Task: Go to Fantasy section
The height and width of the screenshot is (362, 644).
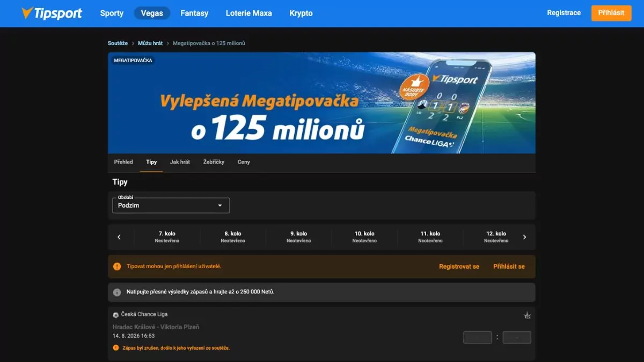Action: 194,13
